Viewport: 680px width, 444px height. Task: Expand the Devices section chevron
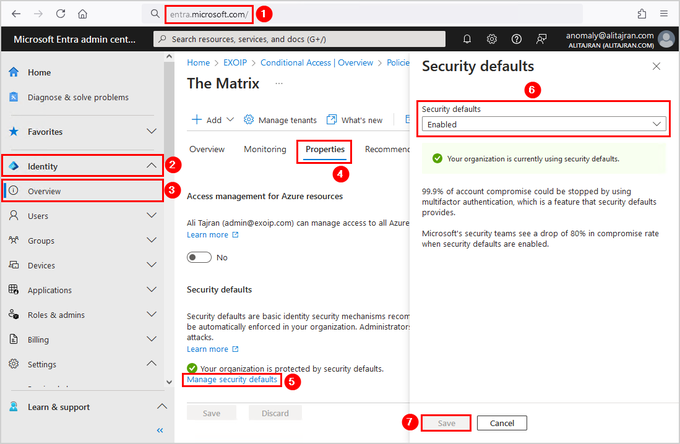[x=151, y=265]
